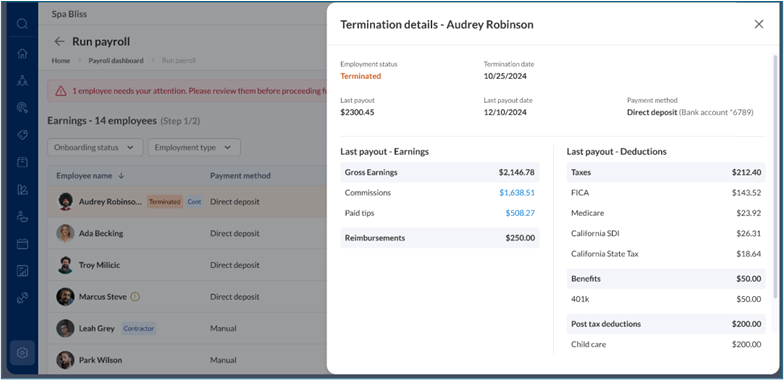Click the Medicare deduction row
This screenshot has width=784, height=380.
666,213
